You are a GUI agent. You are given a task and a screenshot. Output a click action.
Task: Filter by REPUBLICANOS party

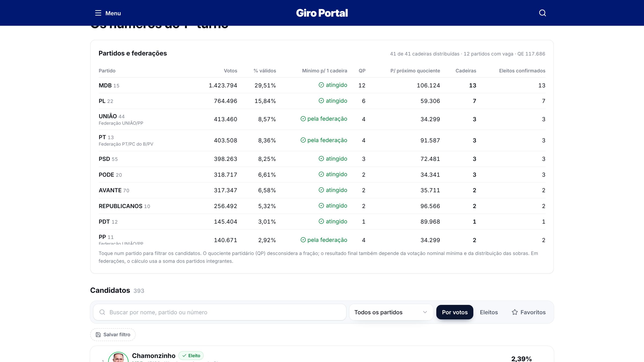(322, 206)
